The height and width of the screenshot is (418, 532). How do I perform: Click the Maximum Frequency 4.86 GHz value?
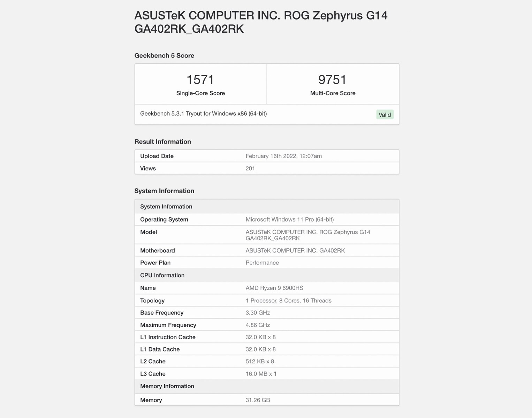click(x=258, y=325)
